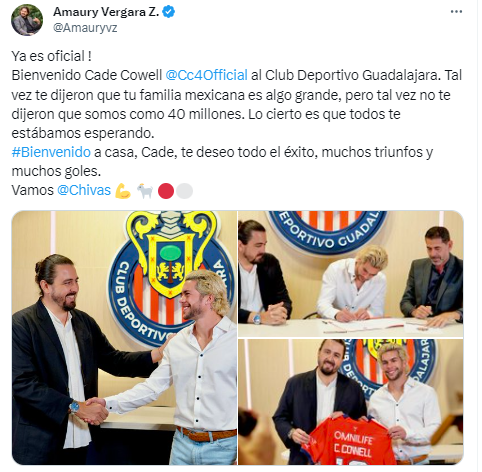Click the 'muchos goles.' text line
The image size is (482, 472).
tap(56, 171)
